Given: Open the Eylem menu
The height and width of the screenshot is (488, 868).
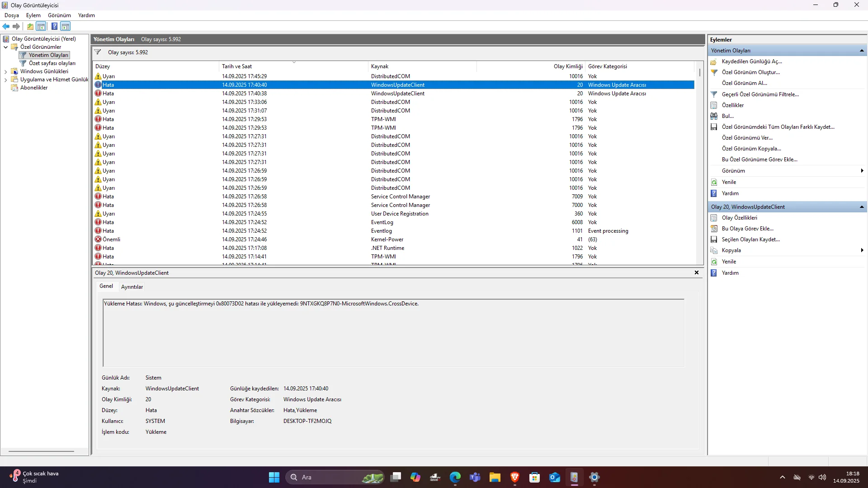Looking at the screenshot, I should click(33, 15).
